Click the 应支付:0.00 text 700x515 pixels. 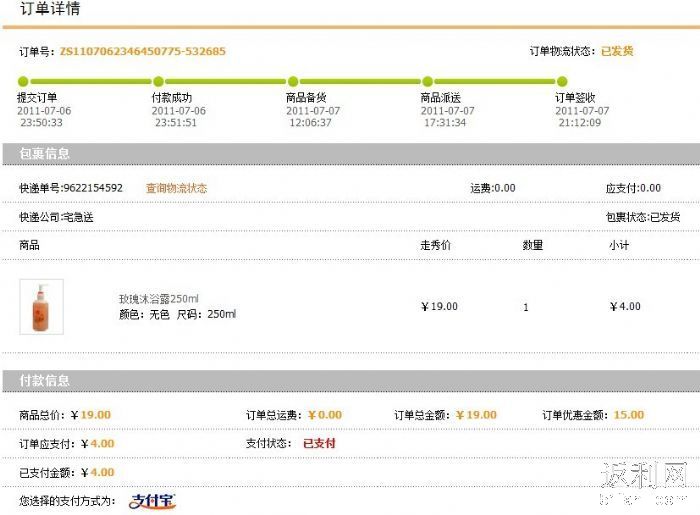click(x=633, y=188)
